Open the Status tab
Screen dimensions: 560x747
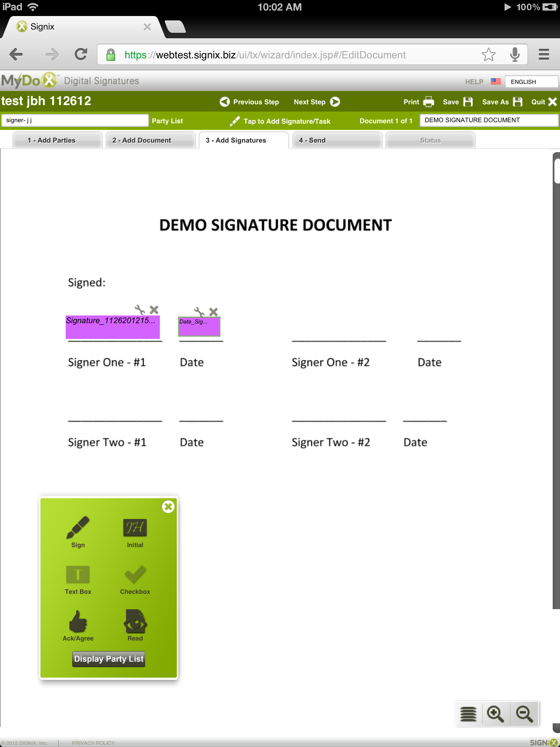pyautogui.click(x=431, y=140)
